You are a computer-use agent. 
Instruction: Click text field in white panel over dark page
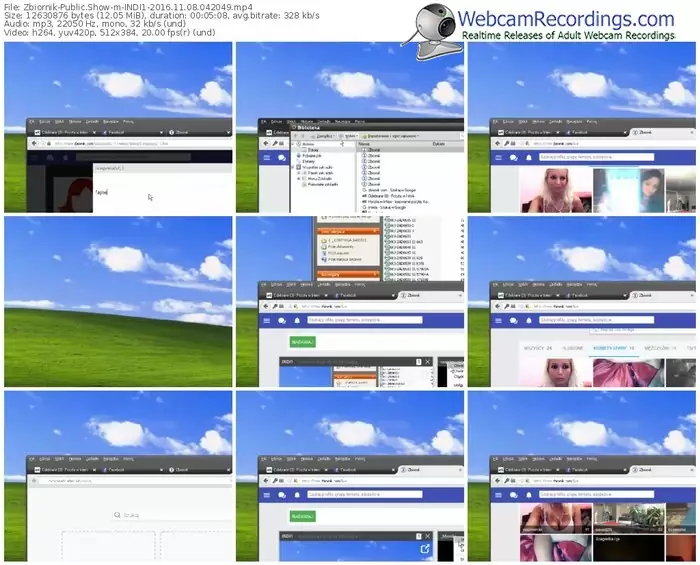click(x=162, y=192)
